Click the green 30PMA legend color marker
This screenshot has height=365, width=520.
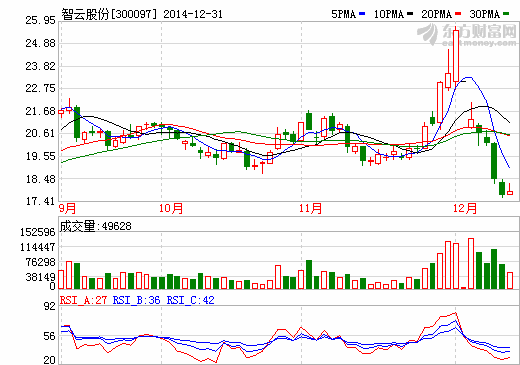tap(506, 14)
